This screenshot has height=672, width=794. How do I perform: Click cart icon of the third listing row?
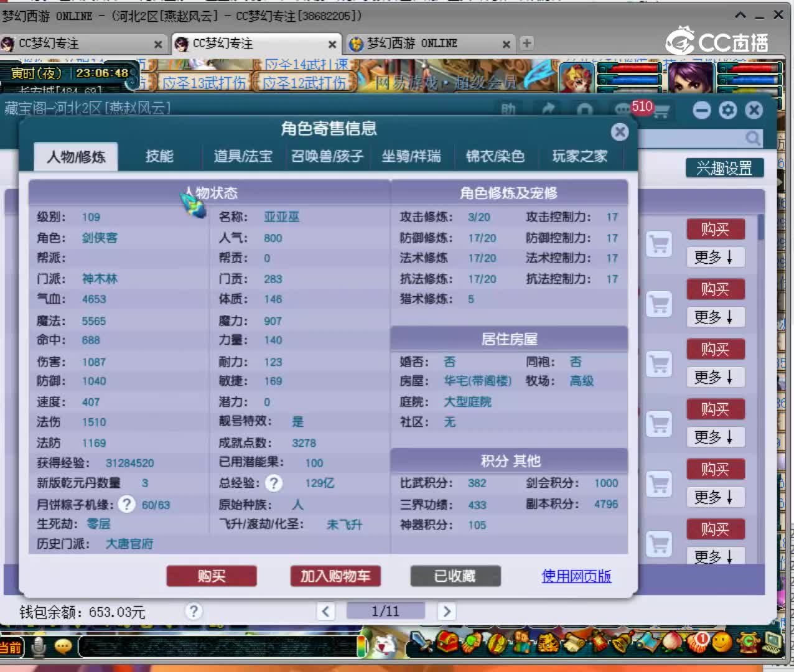(x=659, y=364)
